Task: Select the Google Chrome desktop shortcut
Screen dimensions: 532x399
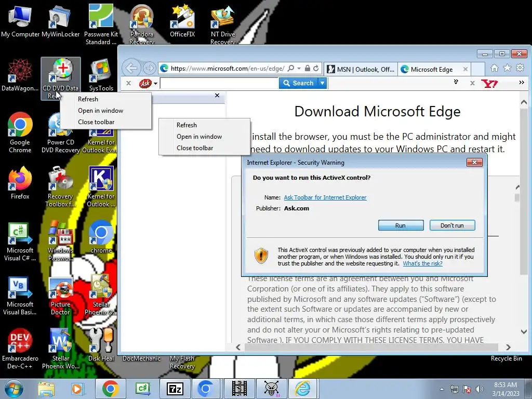Action: pos(20,132)
